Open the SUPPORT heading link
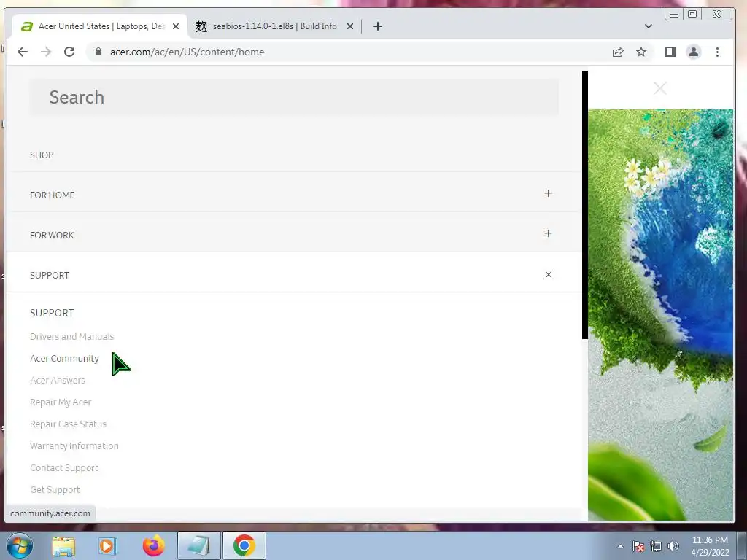Viewport: 747px width, 560px height. click(x=52, y=313)
